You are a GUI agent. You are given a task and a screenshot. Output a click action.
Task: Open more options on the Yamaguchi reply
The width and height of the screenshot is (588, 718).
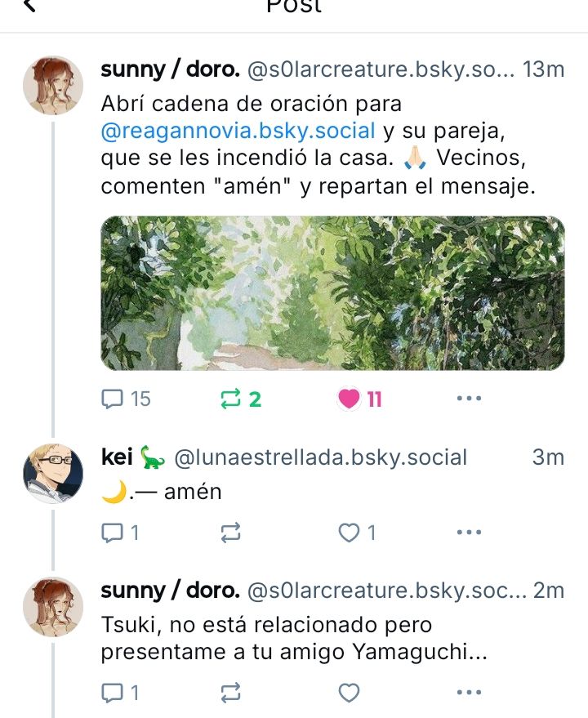coord(469,692)
